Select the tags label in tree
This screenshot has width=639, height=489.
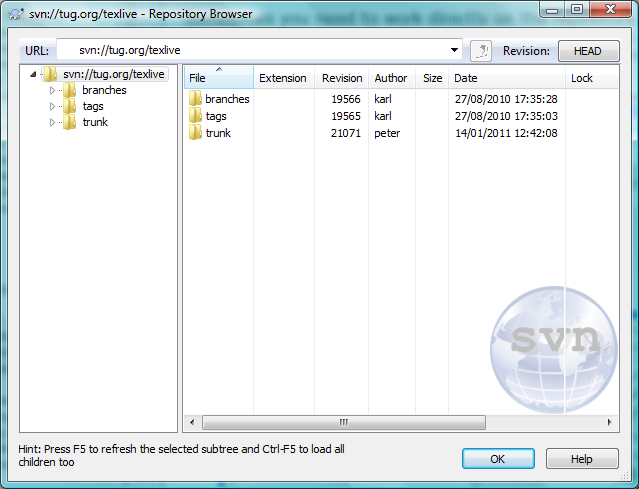(93, 106)
